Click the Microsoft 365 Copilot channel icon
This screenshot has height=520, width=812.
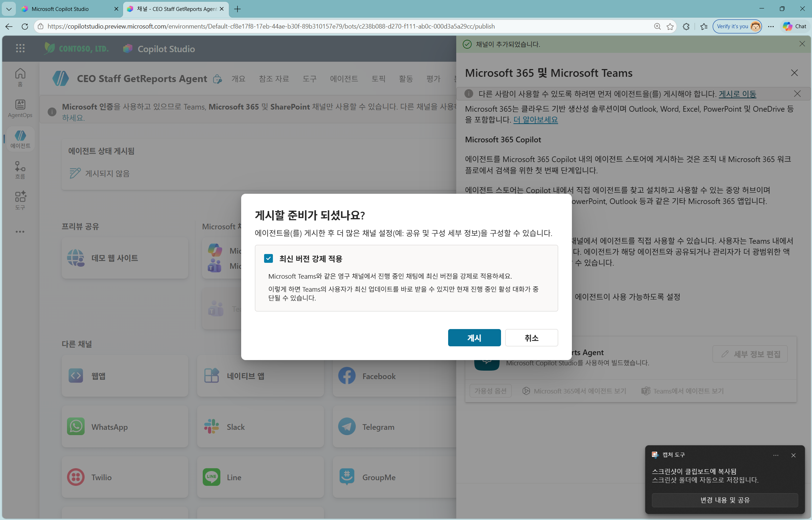click(215, 250)
